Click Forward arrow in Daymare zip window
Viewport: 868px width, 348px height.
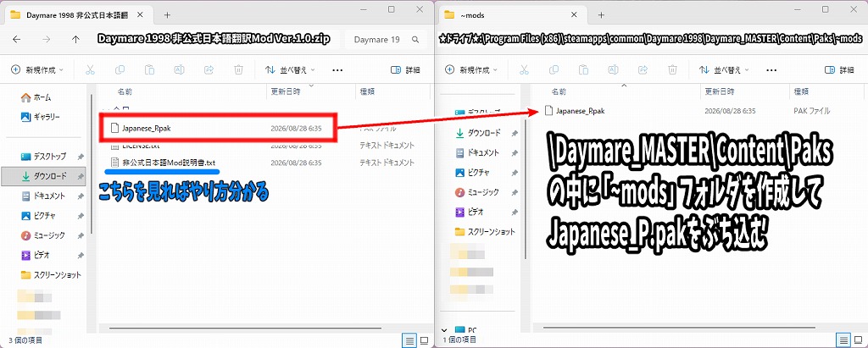[47, 39]
